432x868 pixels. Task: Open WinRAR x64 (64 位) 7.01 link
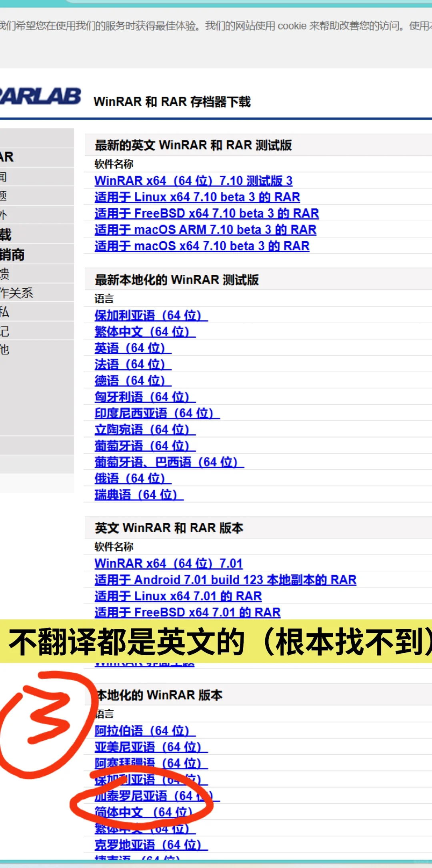pyautogui.click(x=169, y=564)
